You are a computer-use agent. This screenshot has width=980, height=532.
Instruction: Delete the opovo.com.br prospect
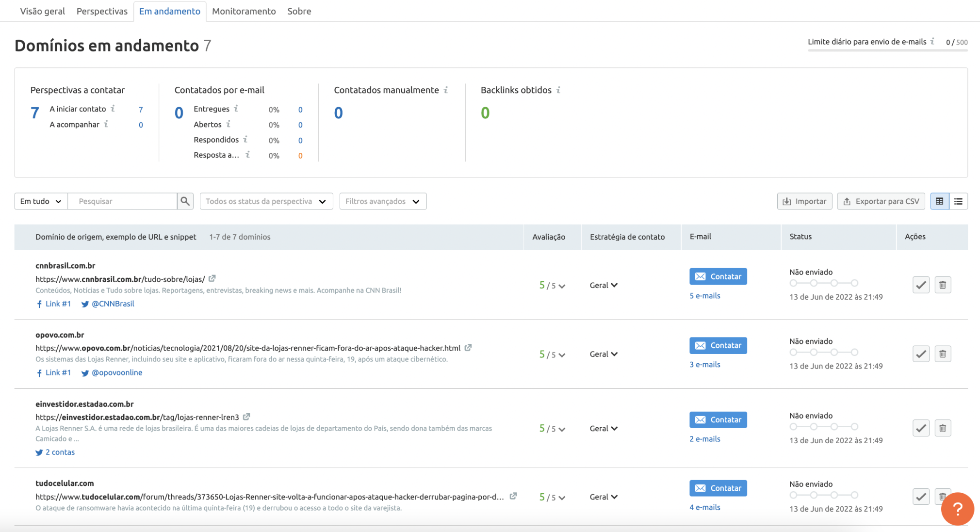(943, 354)
